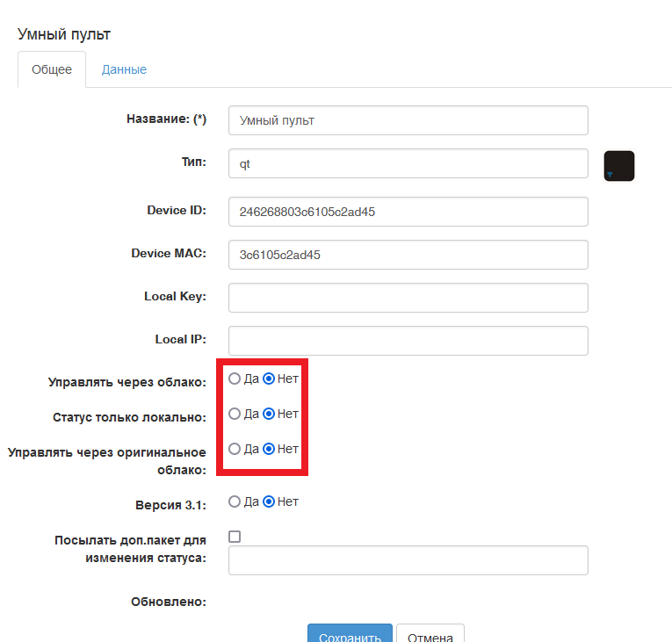Select Нет for Версия 3.1

pos(270,502)
